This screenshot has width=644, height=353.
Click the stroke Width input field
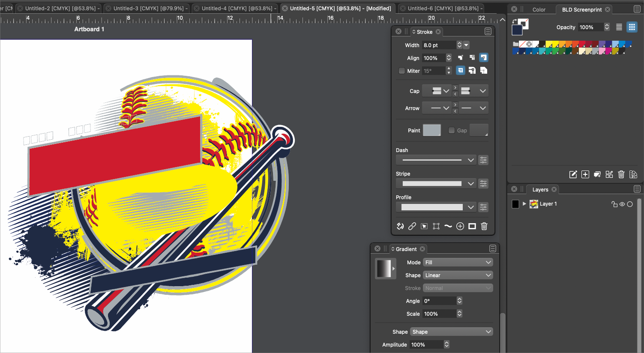438,45
